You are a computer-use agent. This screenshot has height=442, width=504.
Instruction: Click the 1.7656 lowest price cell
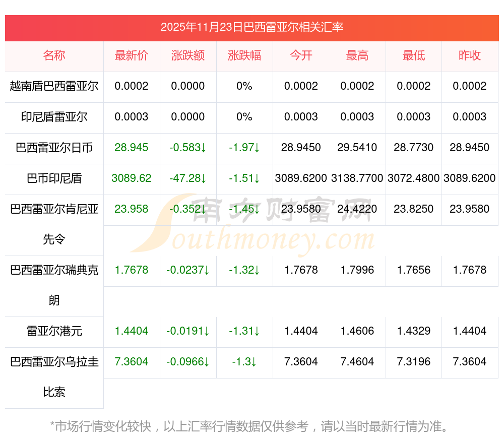[x=414, y=270]
